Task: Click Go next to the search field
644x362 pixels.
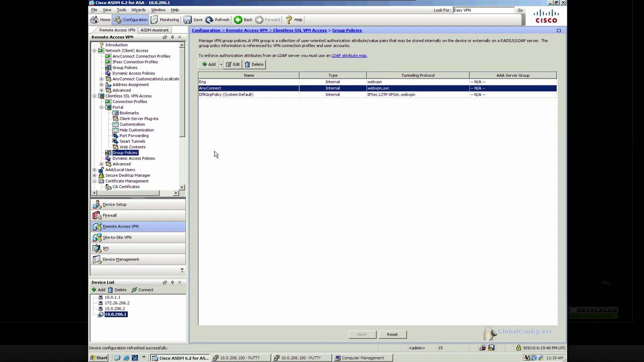Action: pos(520,10)
